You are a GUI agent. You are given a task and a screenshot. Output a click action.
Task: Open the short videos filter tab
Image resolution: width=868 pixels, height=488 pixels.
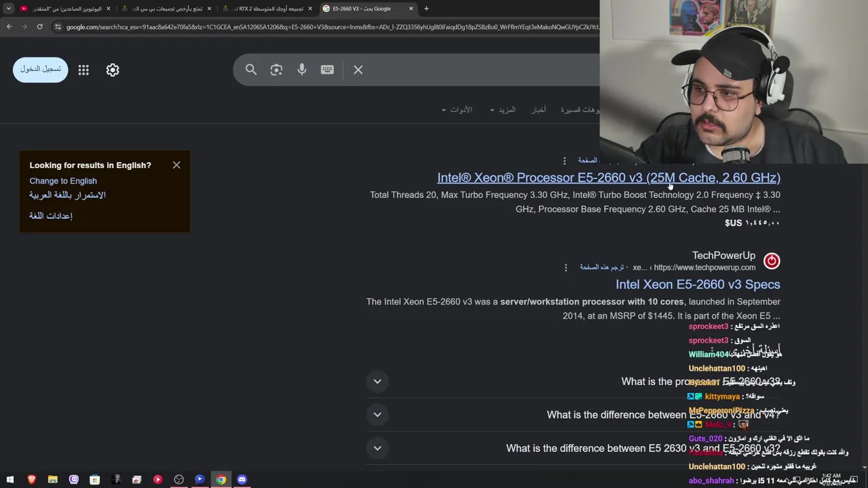[579, 110]
